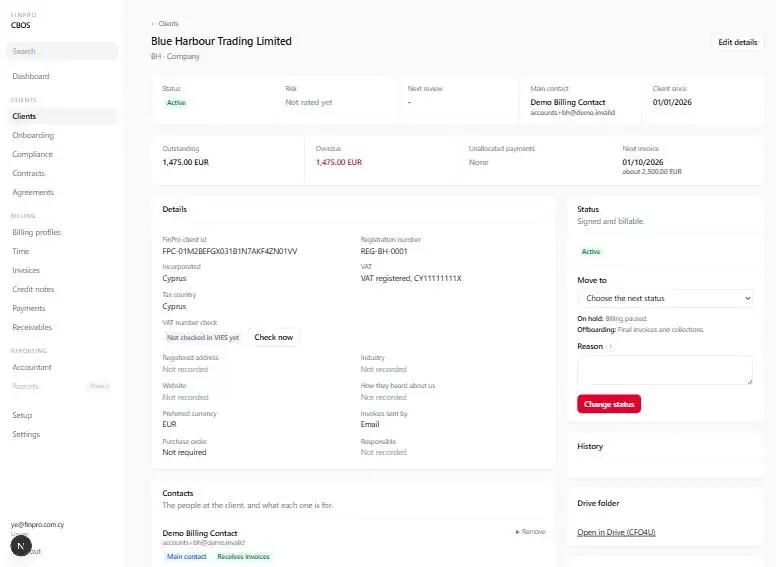Click the Client since date 01/01/2026

(672, 102)
